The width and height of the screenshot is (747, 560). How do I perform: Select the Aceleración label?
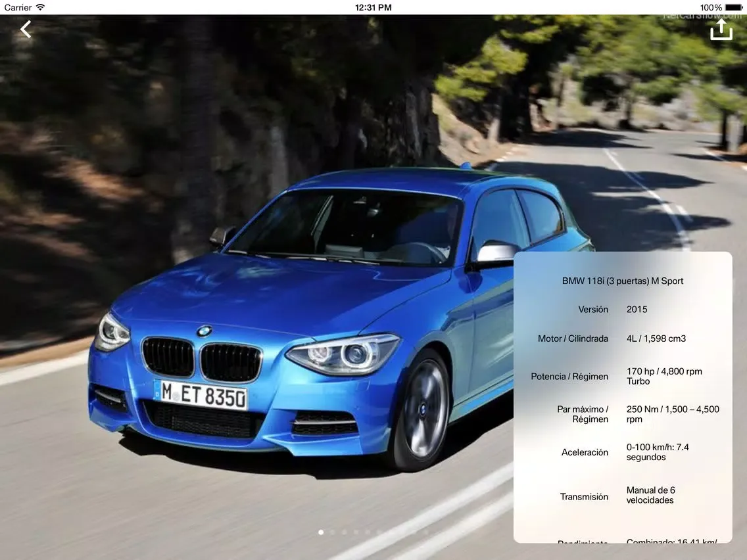pyautogui.click(x=585, y=452)
